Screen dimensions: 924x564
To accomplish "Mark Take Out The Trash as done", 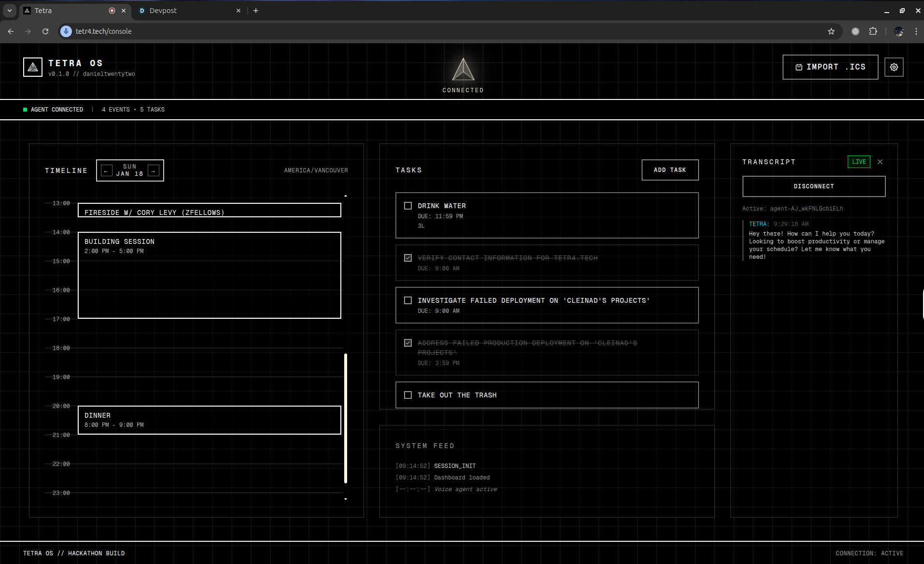I will pyautogui.click(x=408, y=395).
